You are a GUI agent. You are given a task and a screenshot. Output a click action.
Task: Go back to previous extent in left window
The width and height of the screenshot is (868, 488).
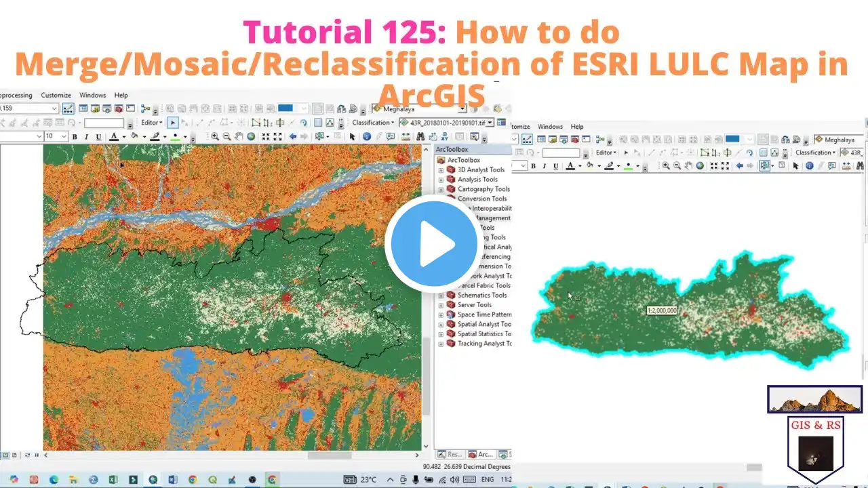(x=293, y=136)
